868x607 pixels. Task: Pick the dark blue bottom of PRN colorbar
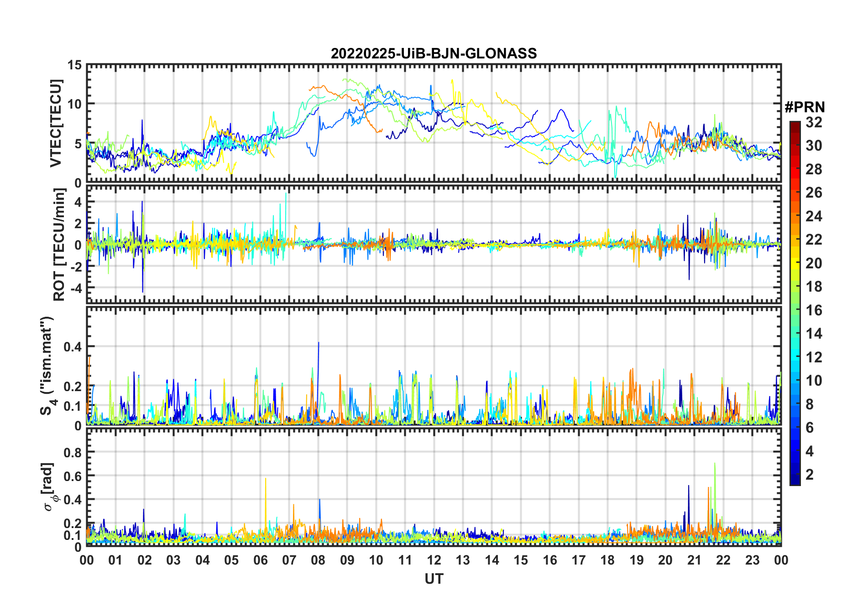[795, 481]
